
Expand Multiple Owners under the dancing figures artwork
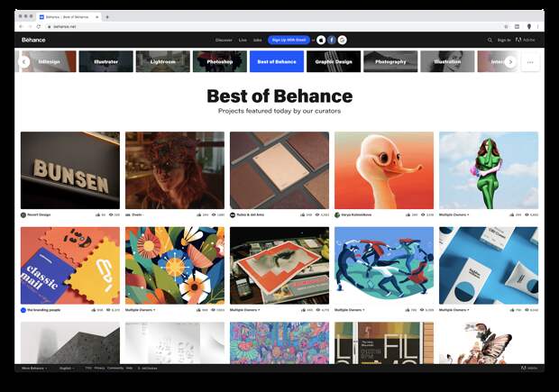click(x=350, y=310)
